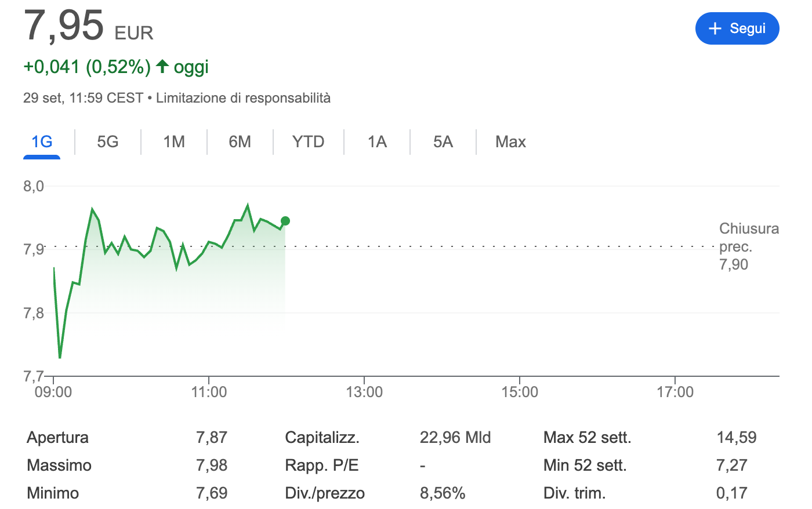812x509 pixels.
Task: Click the Segui follow button
Action: click(737, 28)
